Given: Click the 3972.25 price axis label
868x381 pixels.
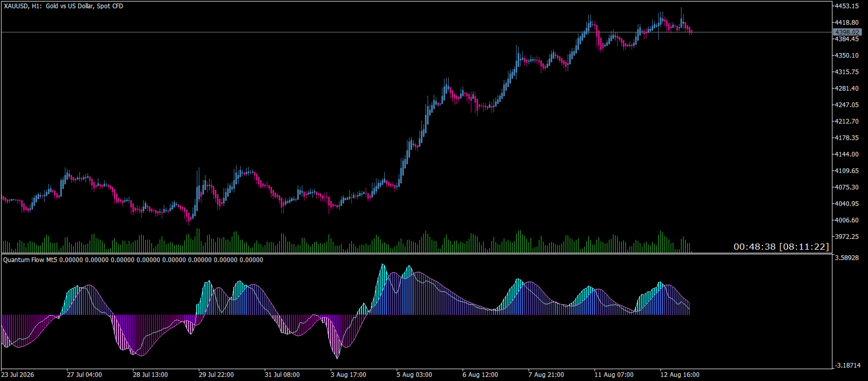Looking at the screenshot, I should tap(848, 237).
